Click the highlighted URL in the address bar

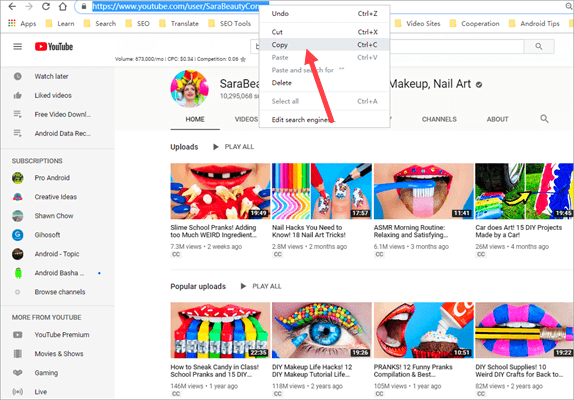175,6
